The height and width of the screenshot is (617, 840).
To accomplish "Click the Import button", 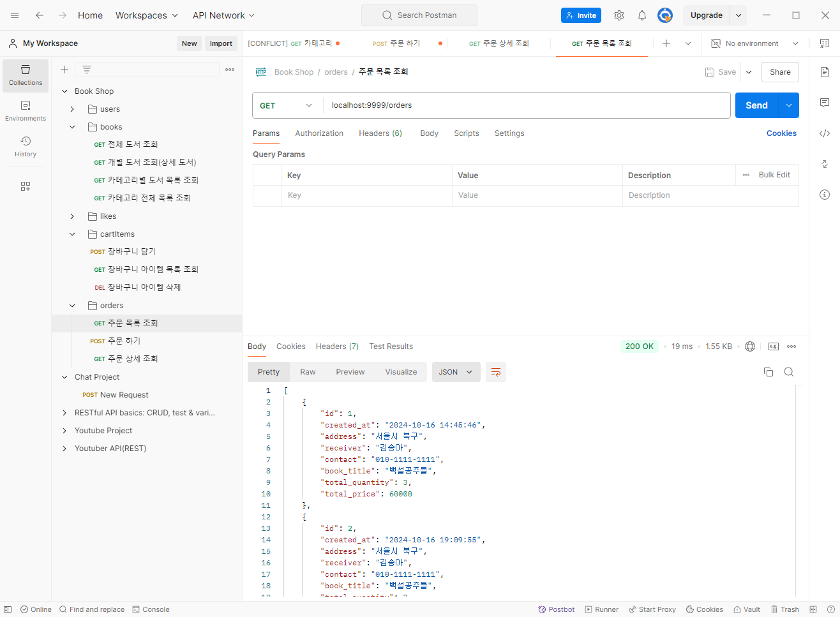I will 221,43.
